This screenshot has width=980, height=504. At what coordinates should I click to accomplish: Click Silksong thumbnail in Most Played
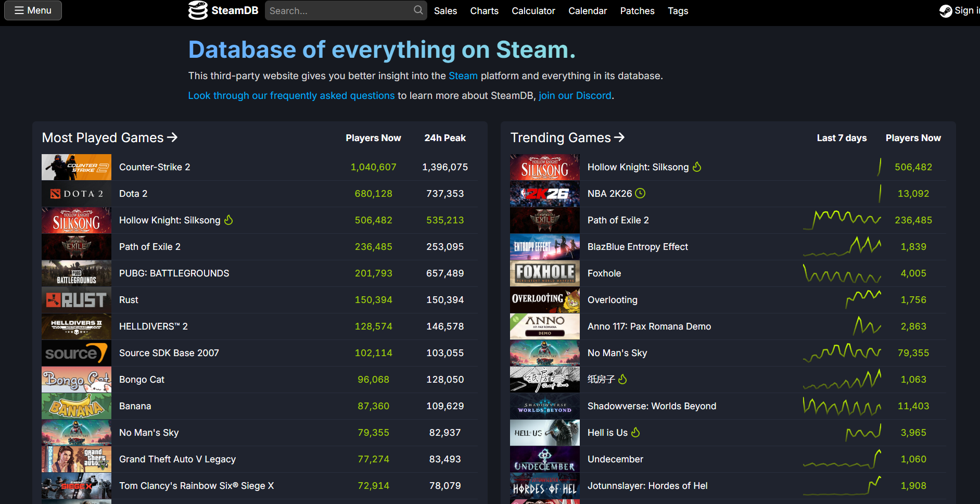(77, 220)
